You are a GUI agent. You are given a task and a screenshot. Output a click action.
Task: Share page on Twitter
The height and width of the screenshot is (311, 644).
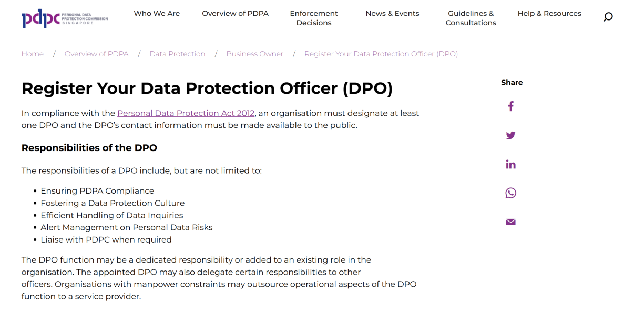tap(510, 135)
